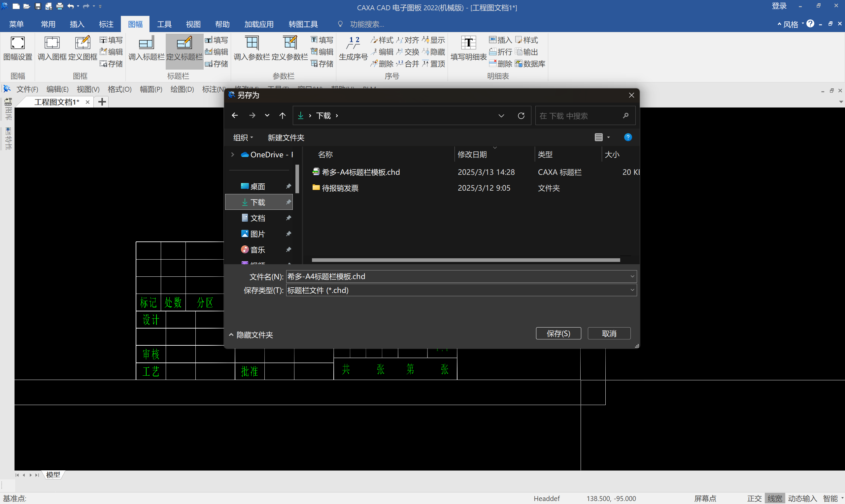Select file 希多-A4标题栏模板.chd in list
Screen dimensions: 845x504
360,172
